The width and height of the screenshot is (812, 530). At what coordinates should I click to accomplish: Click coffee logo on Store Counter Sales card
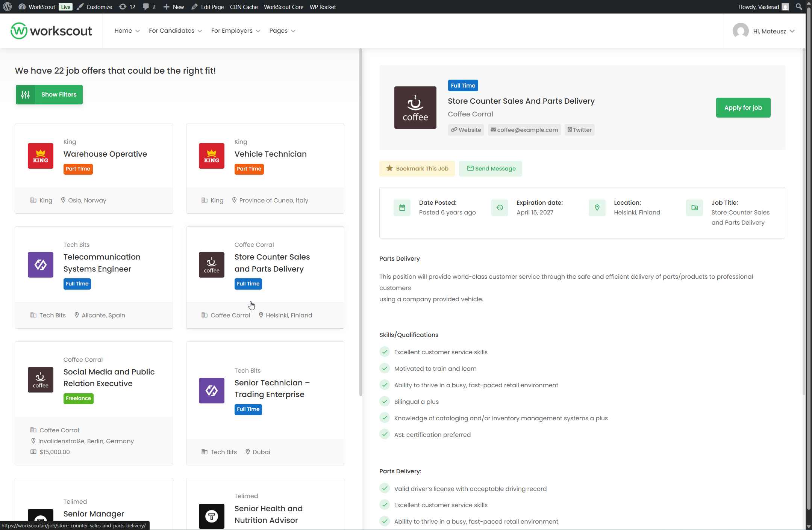pos(212,265)
